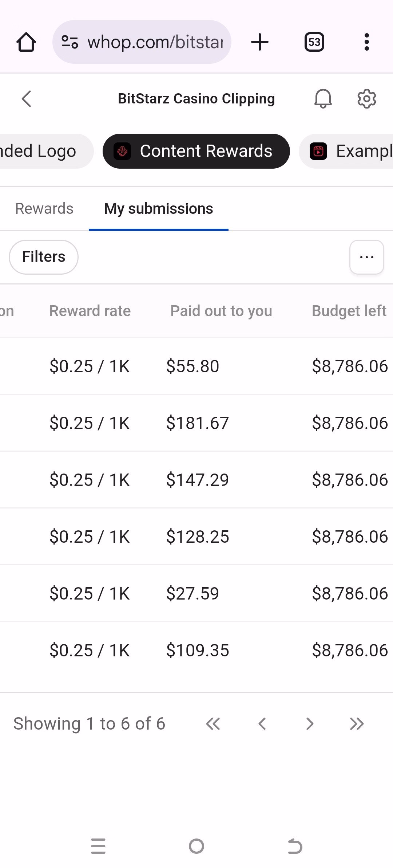Viewport: 393px width, 868px height.
Task: Switch to the Rewards tab
Action: 44,209
